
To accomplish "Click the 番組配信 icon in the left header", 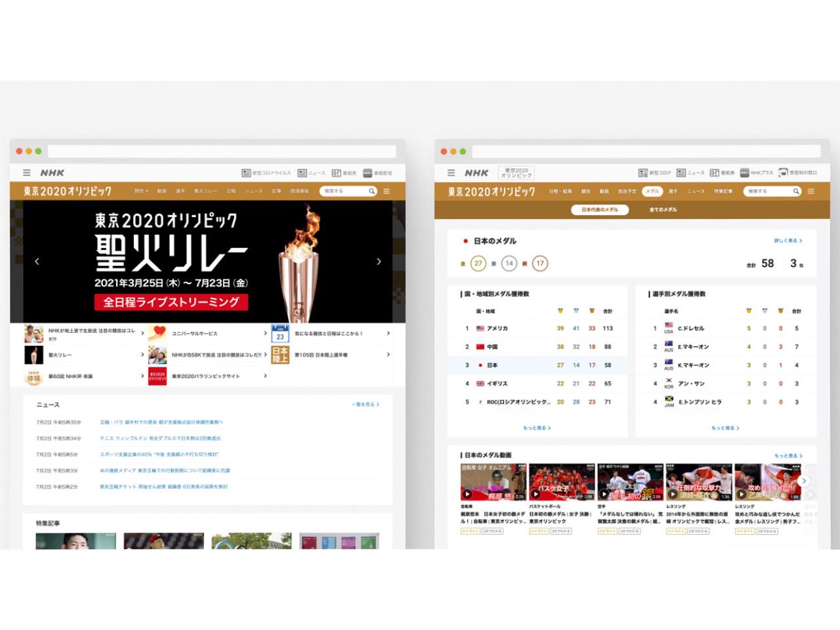I will point(367,173).
